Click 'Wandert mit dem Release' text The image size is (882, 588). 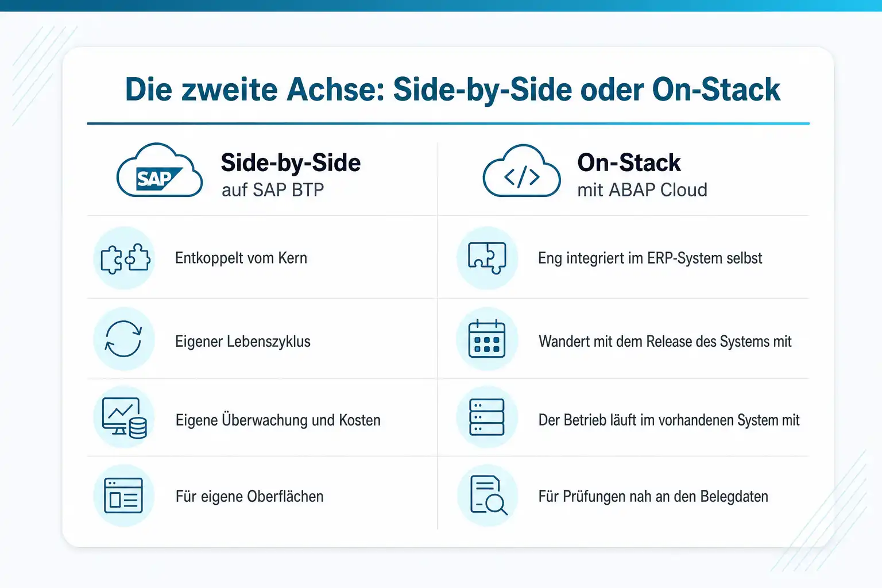616,342
